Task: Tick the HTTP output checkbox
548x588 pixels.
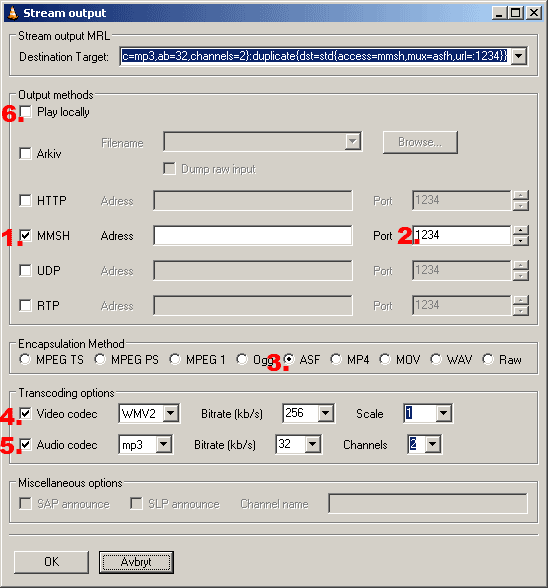Action: pyautogui.click(x=26, y=200)
